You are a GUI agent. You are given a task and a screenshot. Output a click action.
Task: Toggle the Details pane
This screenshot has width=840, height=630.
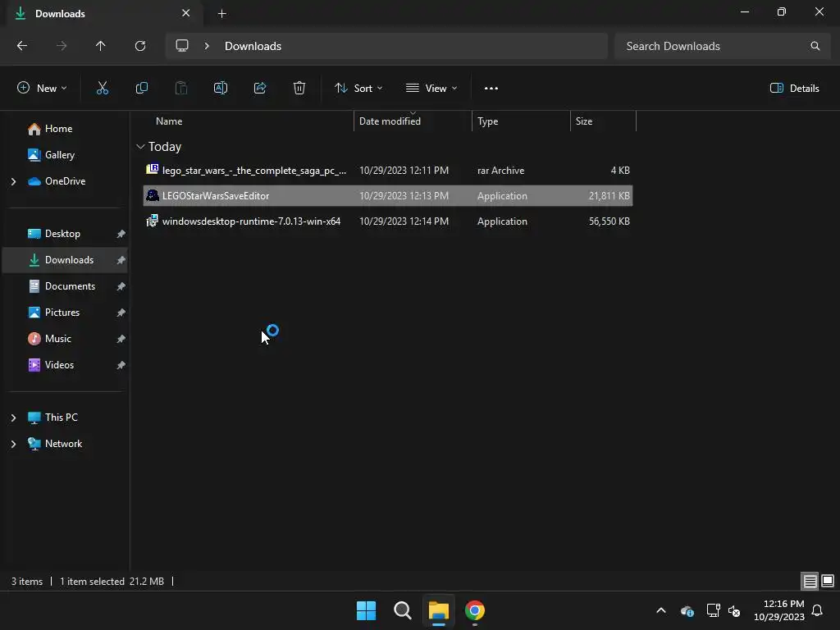(x=795, y=89)
